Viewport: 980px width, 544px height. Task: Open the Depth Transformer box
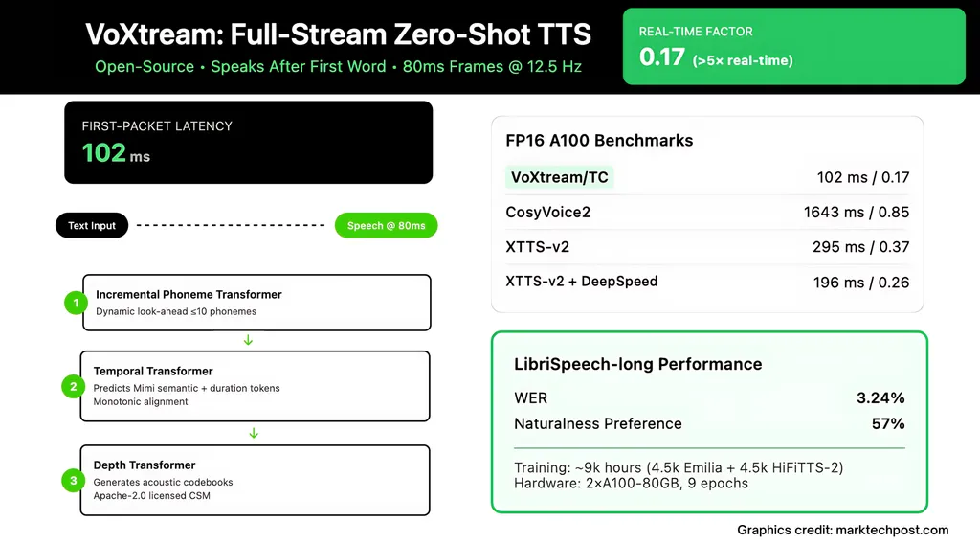pyautogui.click(x=255, y=480)
